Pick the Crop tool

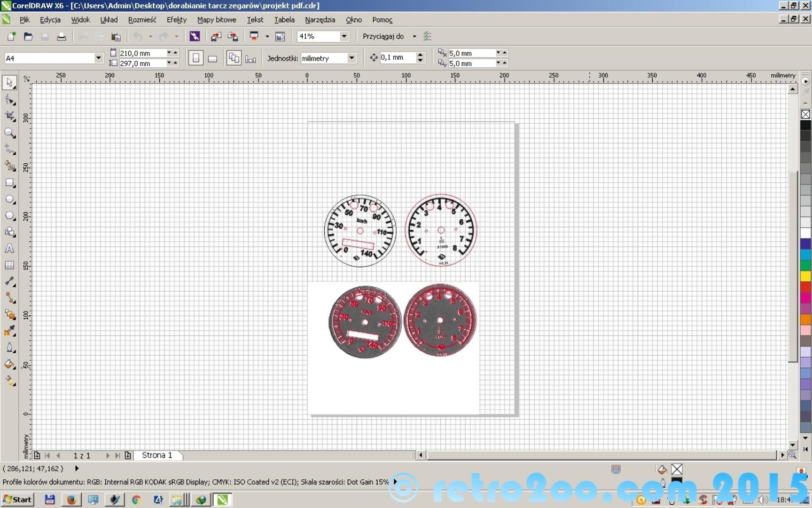(9, 116)
